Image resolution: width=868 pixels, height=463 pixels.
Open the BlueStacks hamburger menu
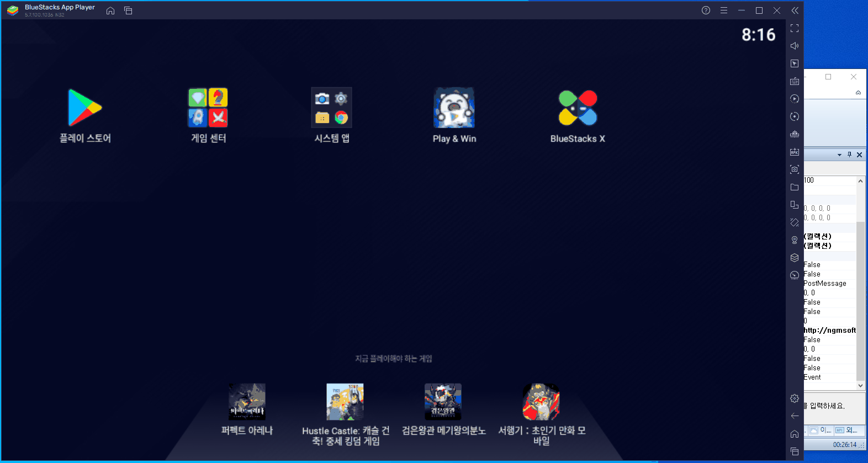(x=724, y=10)
